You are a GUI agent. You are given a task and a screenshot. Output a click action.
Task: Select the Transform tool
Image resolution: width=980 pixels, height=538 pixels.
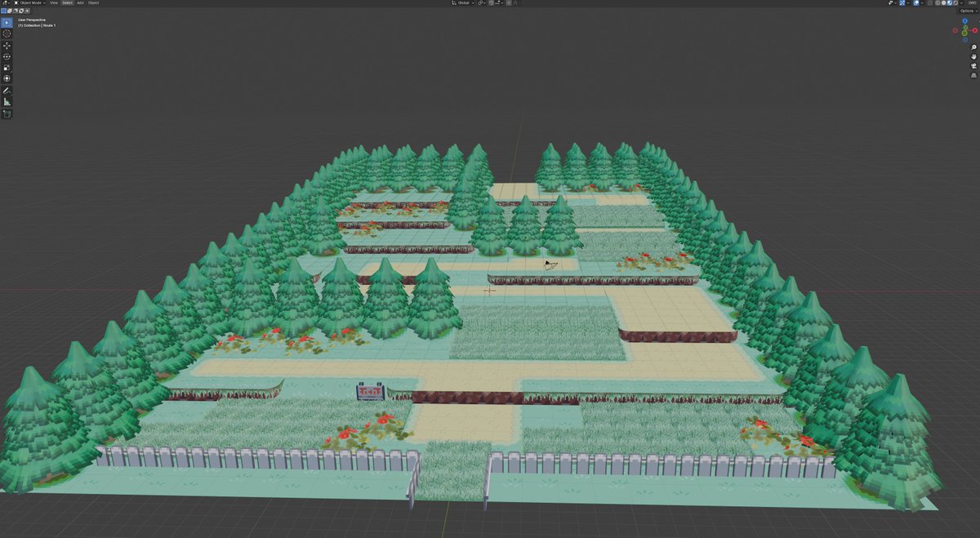(x=7, y=78)
